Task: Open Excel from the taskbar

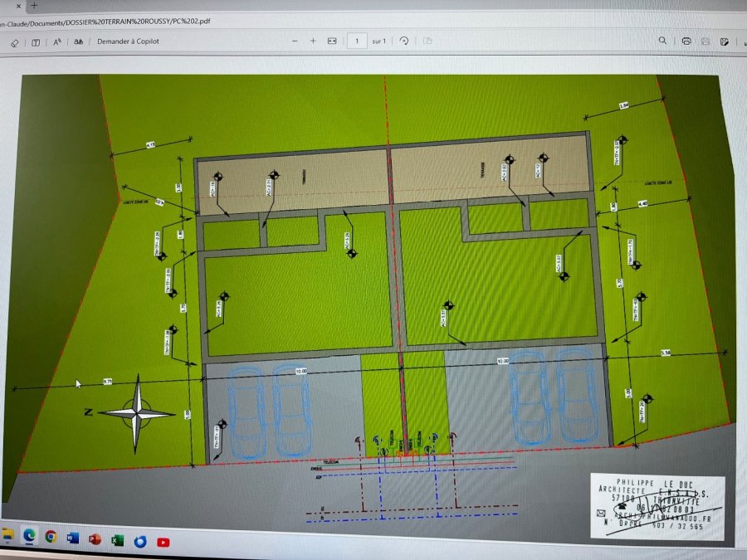Action: coord(117,540)
